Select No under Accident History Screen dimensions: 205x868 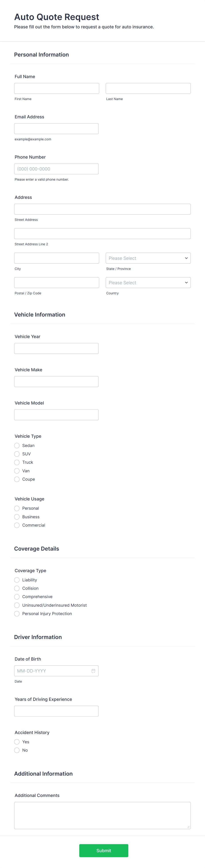click(x=17, y=750)
